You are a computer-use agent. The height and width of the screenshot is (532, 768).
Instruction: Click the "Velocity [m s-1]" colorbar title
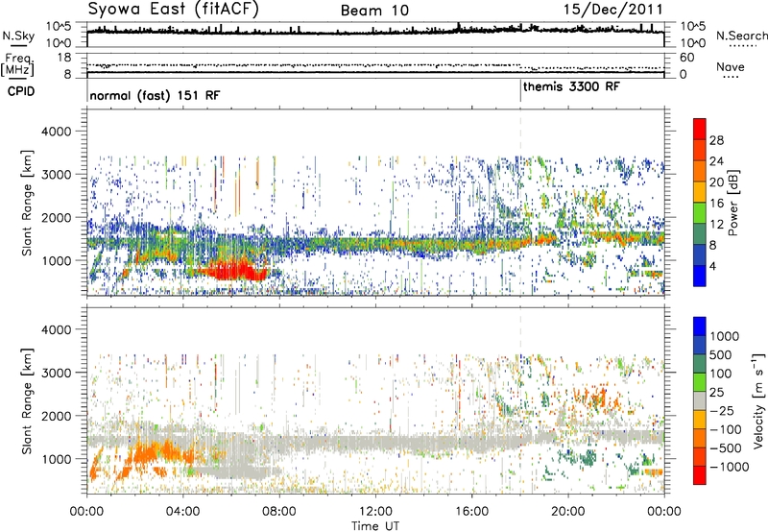758,400
